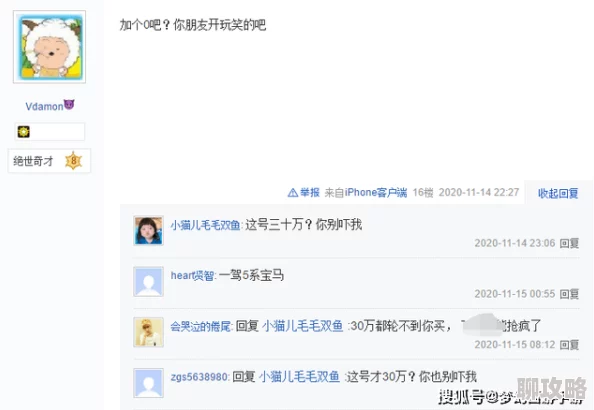This screenshot has height=410, width=594.
Task: Open the zgs5638980 username link
Action: [199, 377]
